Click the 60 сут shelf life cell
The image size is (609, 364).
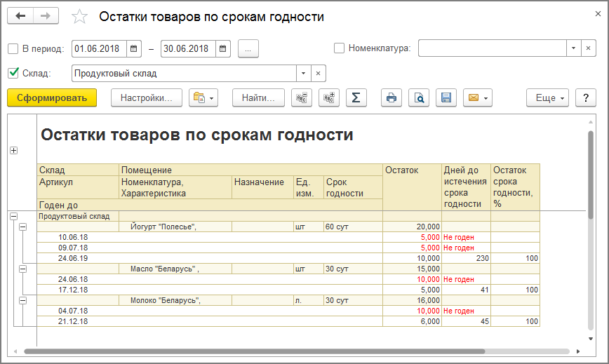pyautogui.click(x=353, y=227)
